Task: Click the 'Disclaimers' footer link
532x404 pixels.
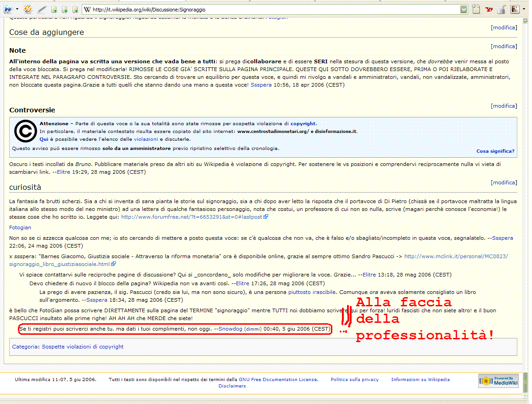Action: click(232, 386)
